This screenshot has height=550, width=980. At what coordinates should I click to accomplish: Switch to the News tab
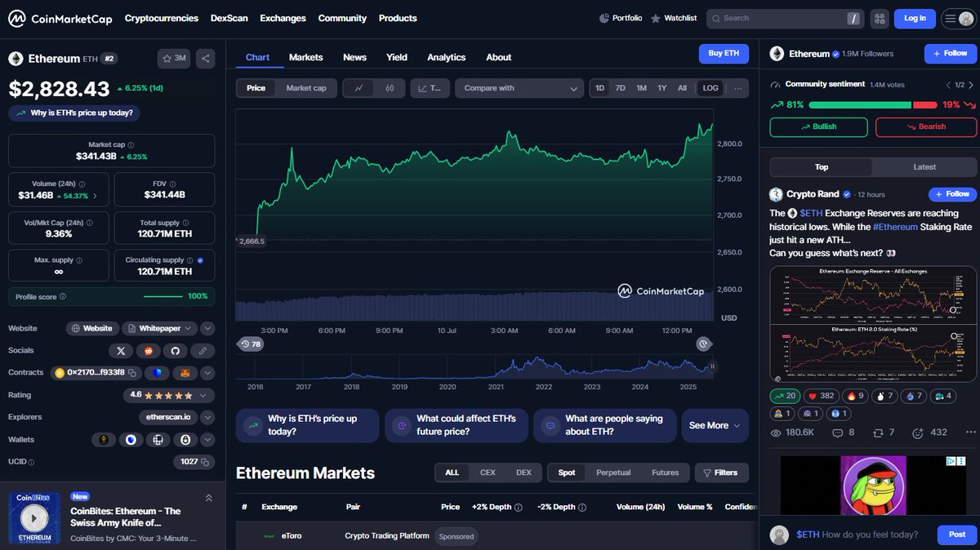coord(354,57)
